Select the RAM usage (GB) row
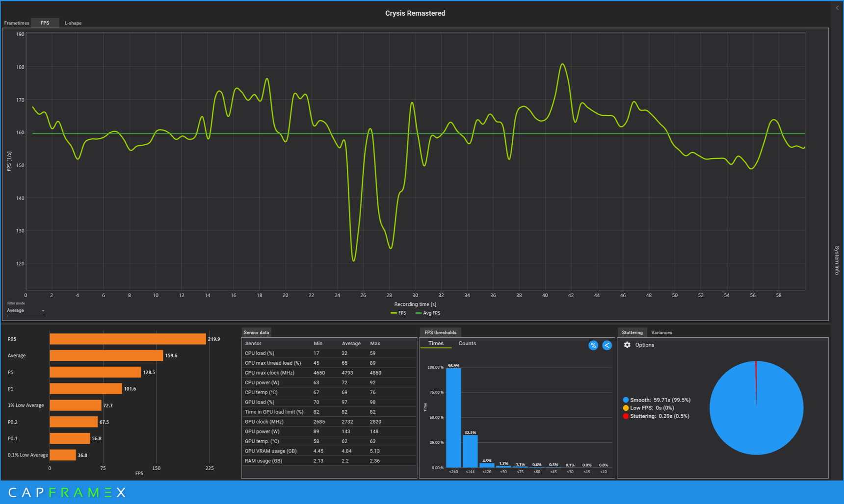This screenshot has width=844, height=504. 329,461
